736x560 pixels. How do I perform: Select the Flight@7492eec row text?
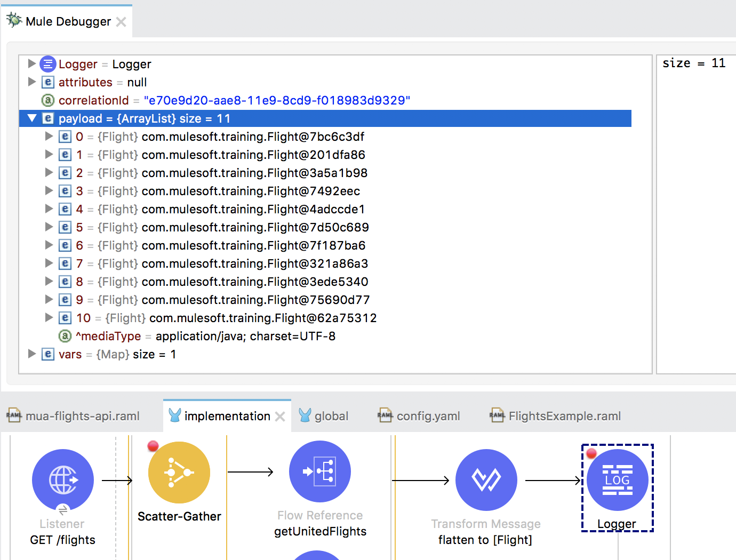[x=251, y=191]
